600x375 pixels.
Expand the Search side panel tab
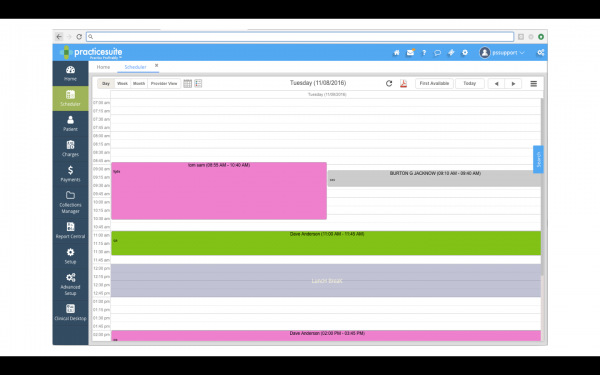pyautogui.click(x=538, y=159)
